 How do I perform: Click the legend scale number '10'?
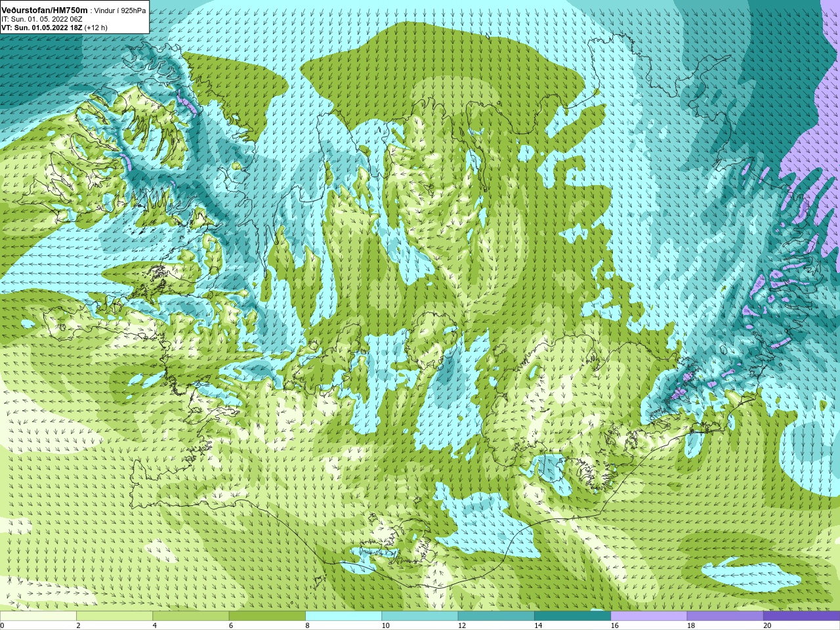point(385,625)
